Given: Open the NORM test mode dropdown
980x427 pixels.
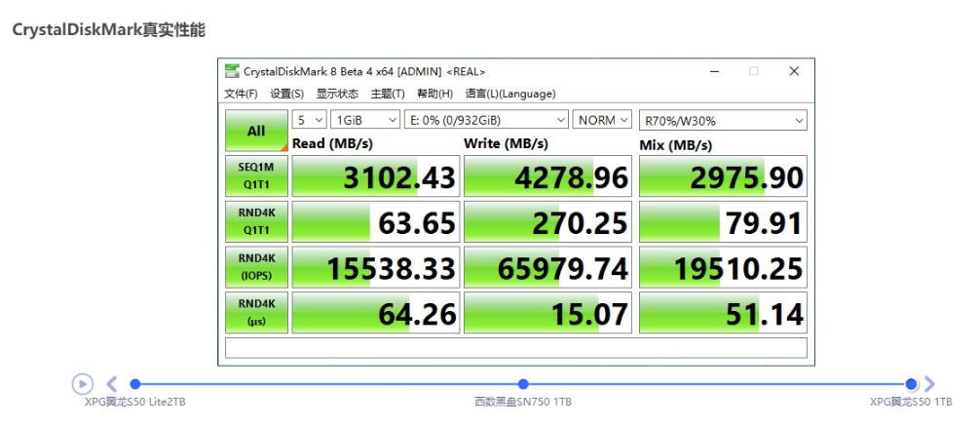Looking at the screenshot, I should pyautogui.click(x=603, y=120).
